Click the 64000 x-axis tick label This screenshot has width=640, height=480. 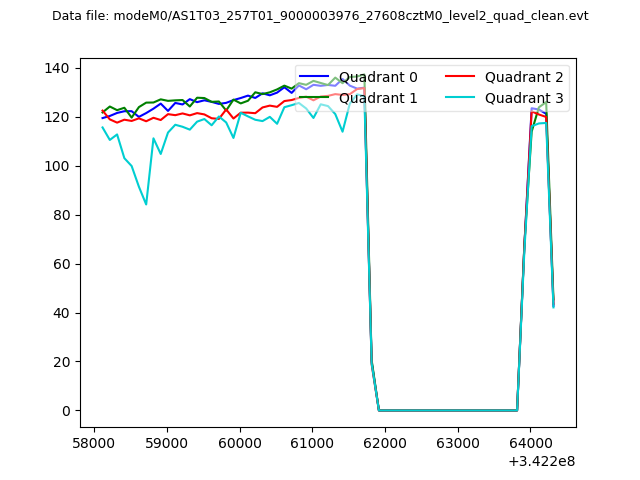pyautogui.click(x=529, y=440)
